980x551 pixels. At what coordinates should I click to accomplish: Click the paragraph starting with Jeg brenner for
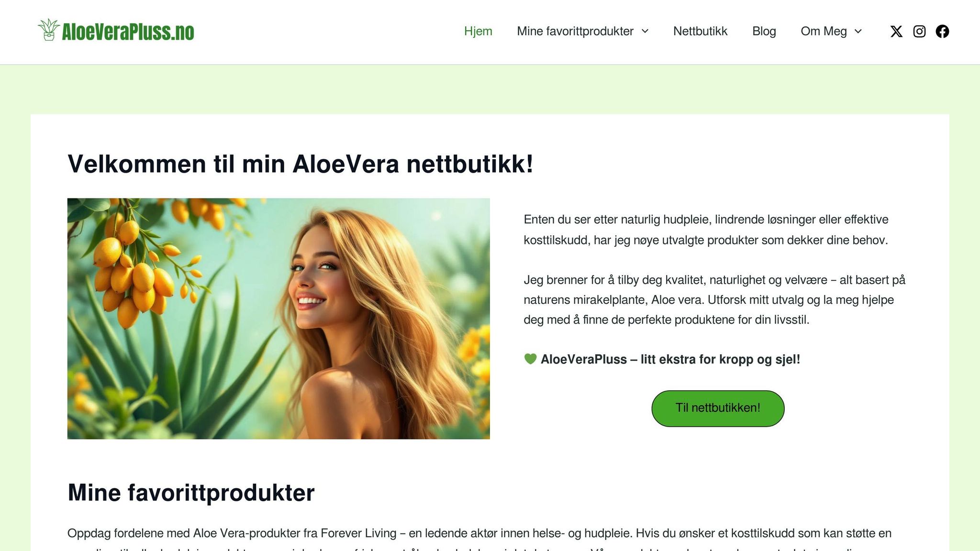714,300
